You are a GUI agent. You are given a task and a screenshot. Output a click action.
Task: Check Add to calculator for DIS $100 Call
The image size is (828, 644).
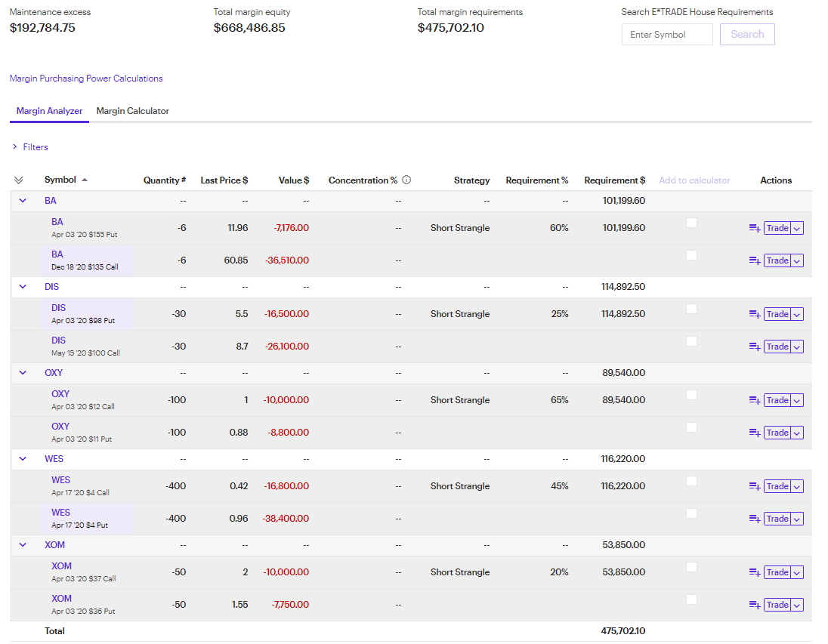point(691,341)
